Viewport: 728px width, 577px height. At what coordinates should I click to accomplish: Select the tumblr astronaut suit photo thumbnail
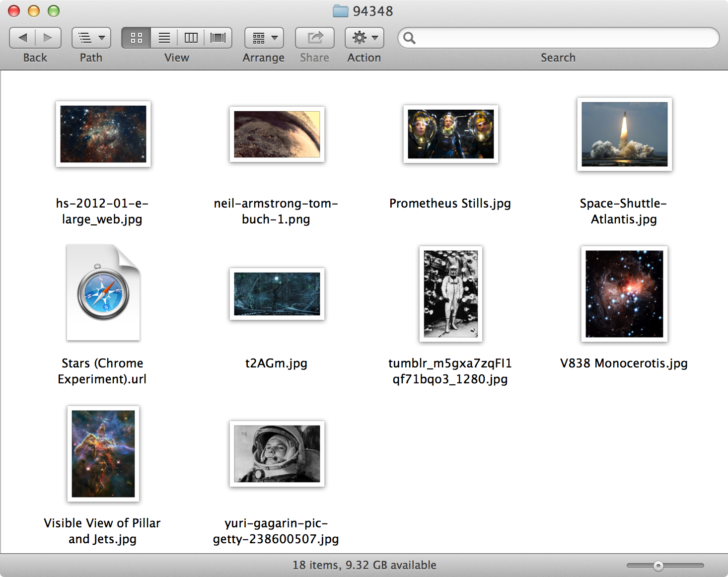click(x=451, y=294)
